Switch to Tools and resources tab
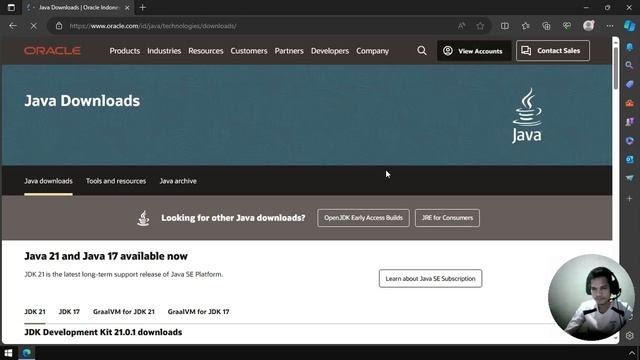 tap(116, 181)
